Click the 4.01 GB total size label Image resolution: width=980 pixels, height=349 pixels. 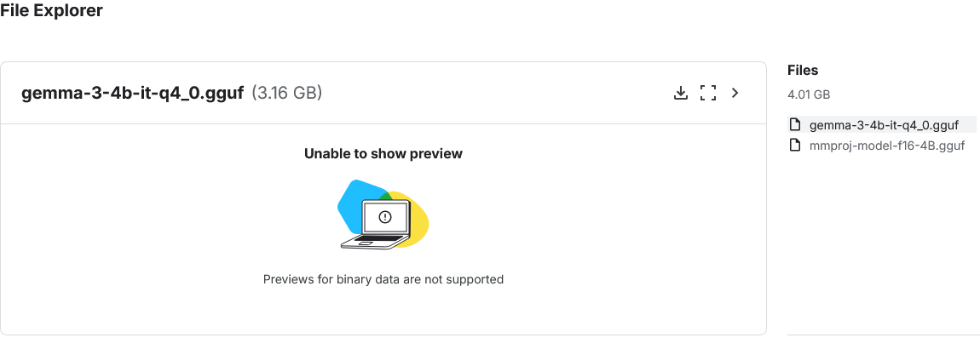(x=809, y=94)
